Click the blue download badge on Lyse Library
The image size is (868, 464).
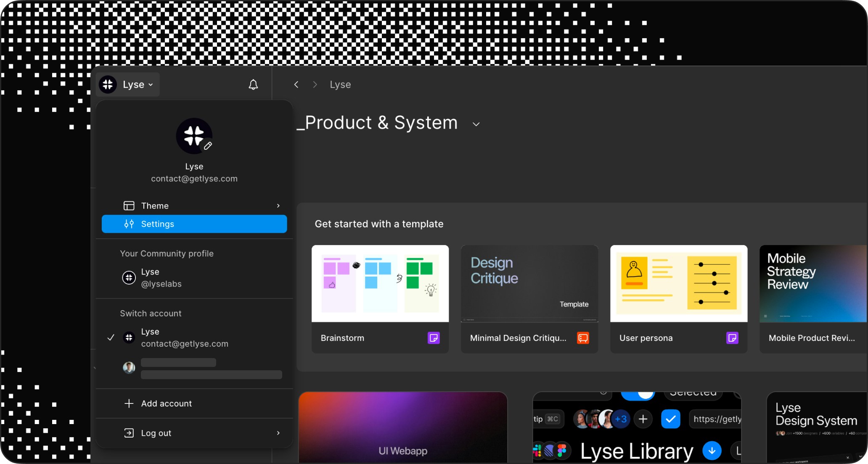click(712, 451)
